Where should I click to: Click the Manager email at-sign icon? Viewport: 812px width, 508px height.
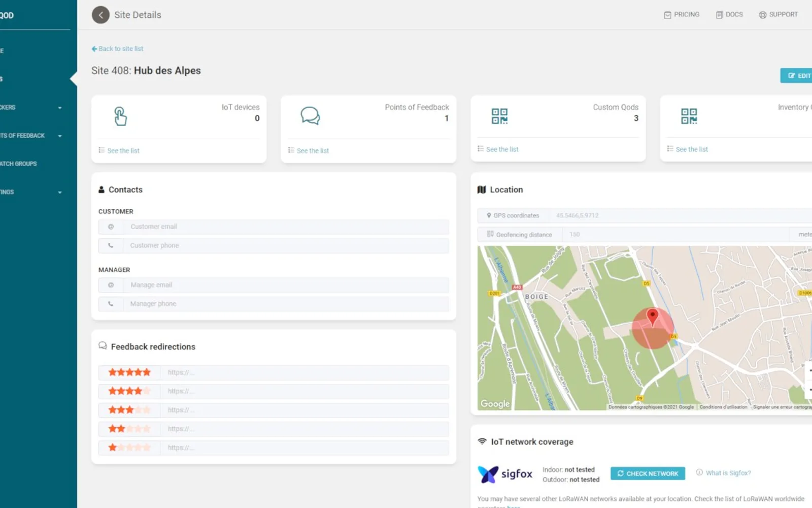pyautogui.click(x=111, y=285)
